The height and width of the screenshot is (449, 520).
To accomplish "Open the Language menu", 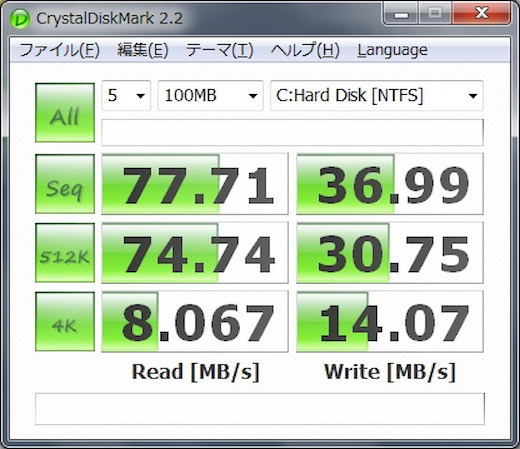I will (392, 50).
